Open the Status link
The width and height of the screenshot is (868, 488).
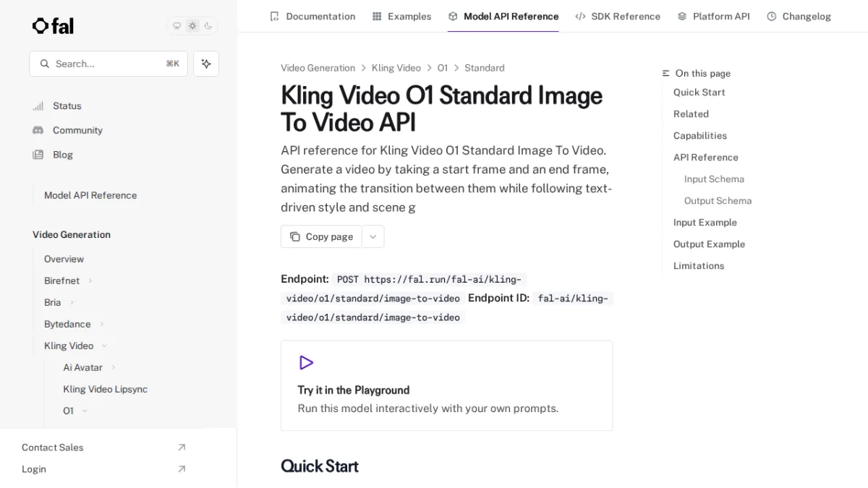pos(67,106)
